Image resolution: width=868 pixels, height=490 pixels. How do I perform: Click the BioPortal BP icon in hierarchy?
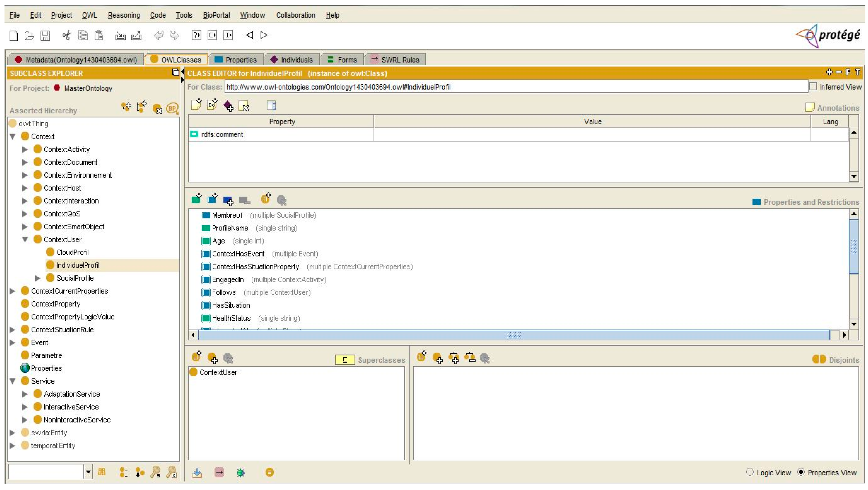pyautogui.click(x=172, y=108)
